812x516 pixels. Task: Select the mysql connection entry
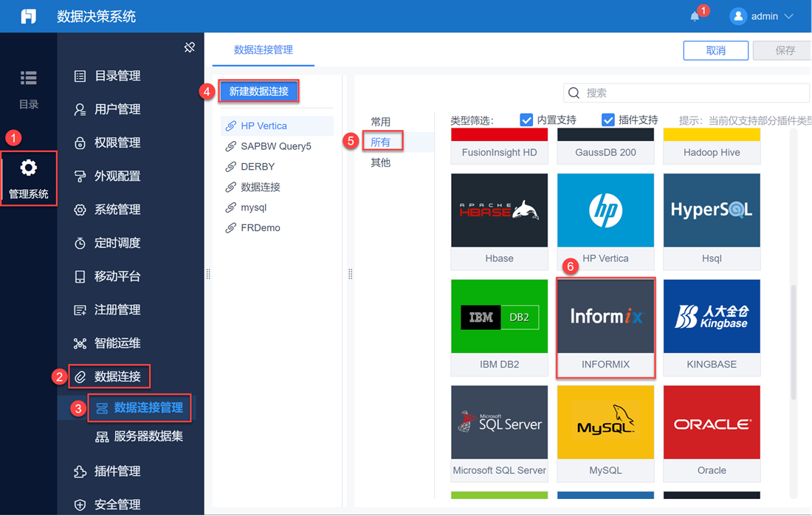point(277,207)
